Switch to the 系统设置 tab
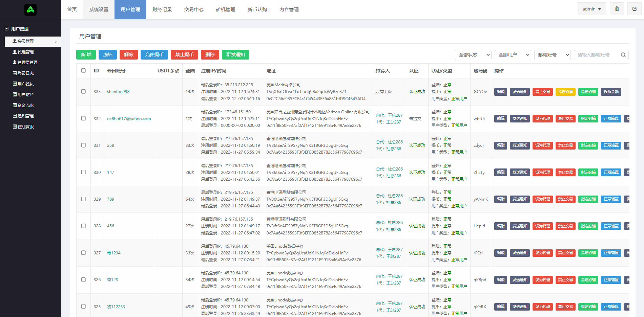This screenshot has width=644, height=317. [99, 9]
